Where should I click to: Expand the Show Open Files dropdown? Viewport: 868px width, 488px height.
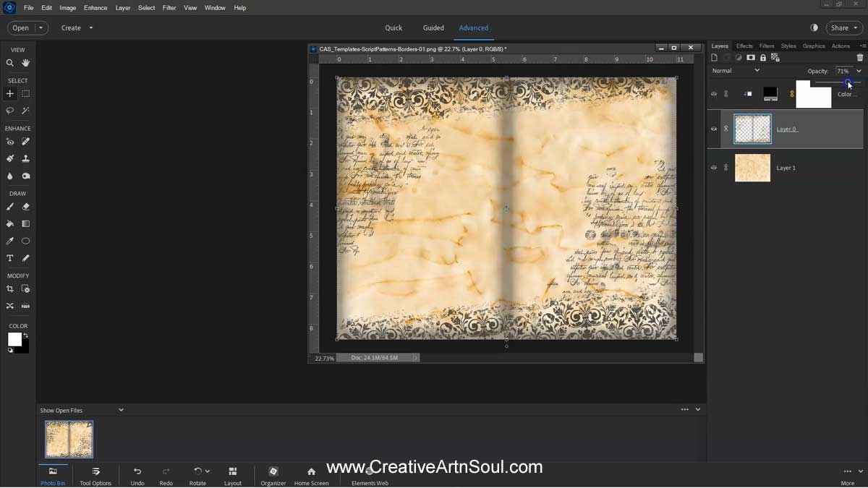click(121, 410)
